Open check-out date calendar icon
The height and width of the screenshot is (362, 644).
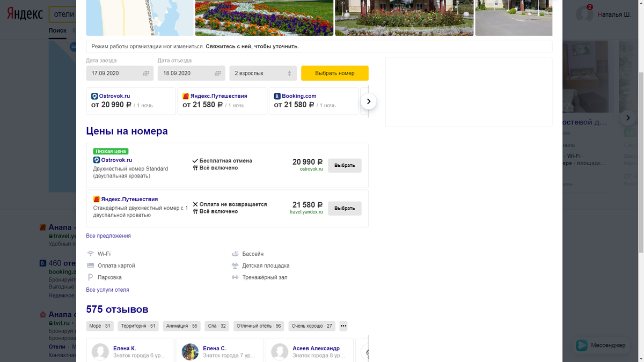tap(217, 73)
